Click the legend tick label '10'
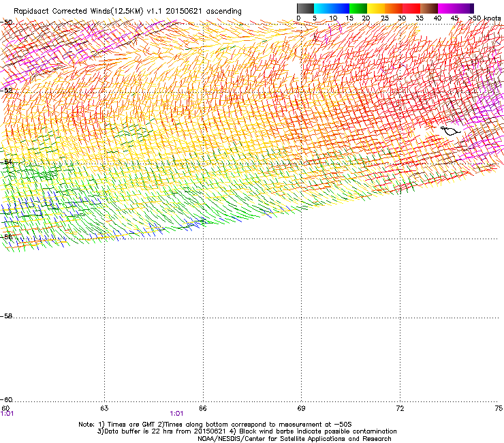Image resolution: width=504 pixels, height=443 pixels. [x=333, y=18]
